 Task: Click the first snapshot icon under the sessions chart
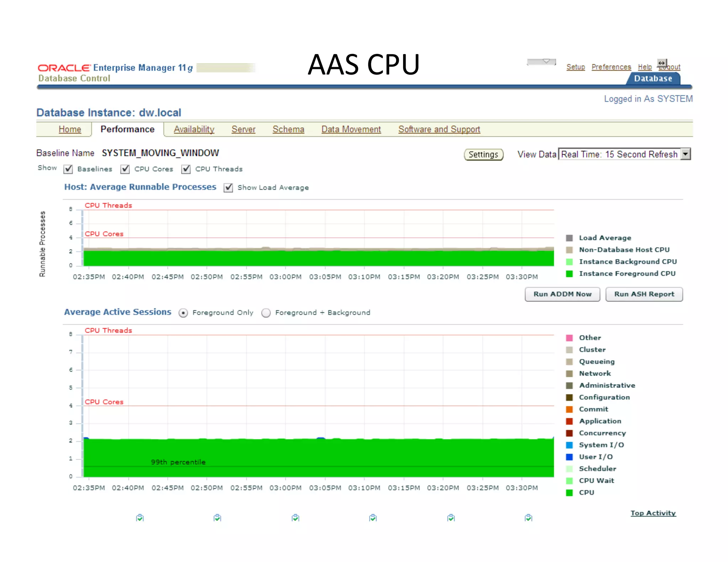[140, 518]
